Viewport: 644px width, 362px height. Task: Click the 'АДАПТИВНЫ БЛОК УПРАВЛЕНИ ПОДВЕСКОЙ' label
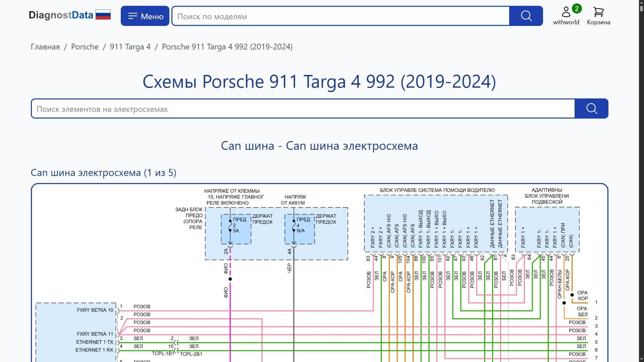547,196
